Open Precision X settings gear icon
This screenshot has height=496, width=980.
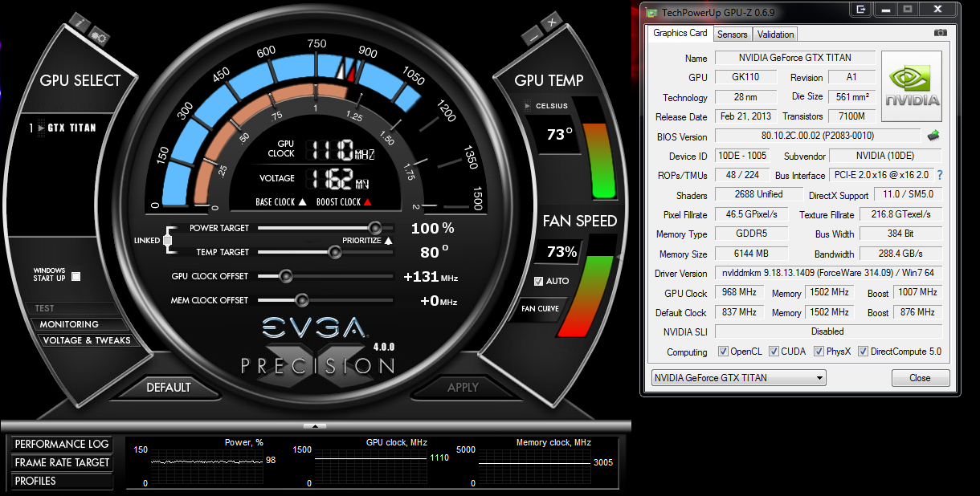99,37
